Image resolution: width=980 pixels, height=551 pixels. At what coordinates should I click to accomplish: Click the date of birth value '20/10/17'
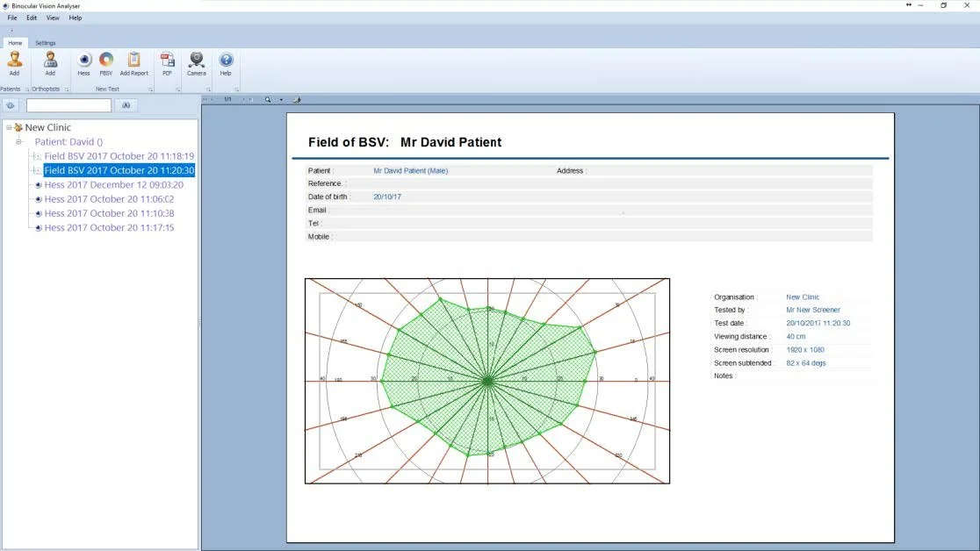click(387, 197)
